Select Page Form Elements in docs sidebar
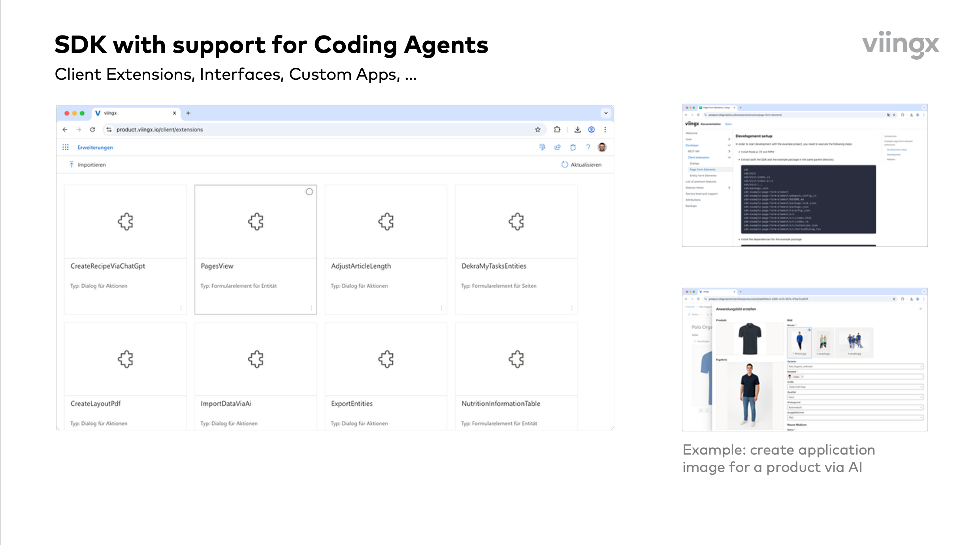980x545 pixels. [x=703, y=169]
